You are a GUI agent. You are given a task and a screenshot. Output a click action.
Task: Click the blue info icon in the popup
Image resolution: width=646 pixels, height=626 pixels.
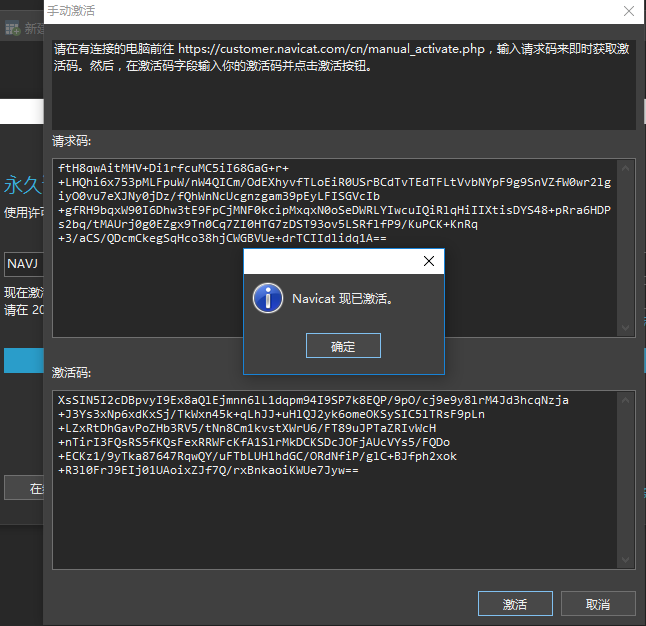pyautogui.click(x=268, y=298)
